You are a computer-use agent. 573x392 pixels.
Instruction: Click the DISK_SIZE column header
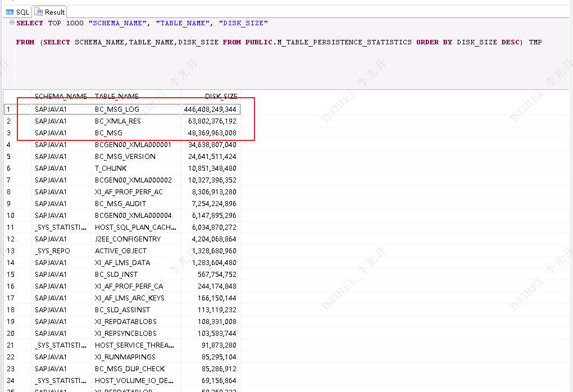(x=211, y=96)
